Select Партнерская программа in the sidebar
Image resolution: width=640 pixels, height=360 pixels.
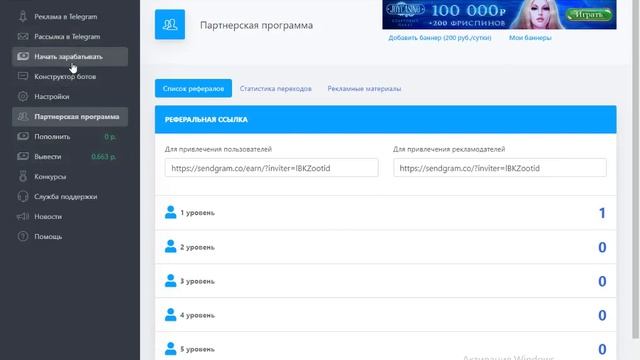[x=70, y=117]
